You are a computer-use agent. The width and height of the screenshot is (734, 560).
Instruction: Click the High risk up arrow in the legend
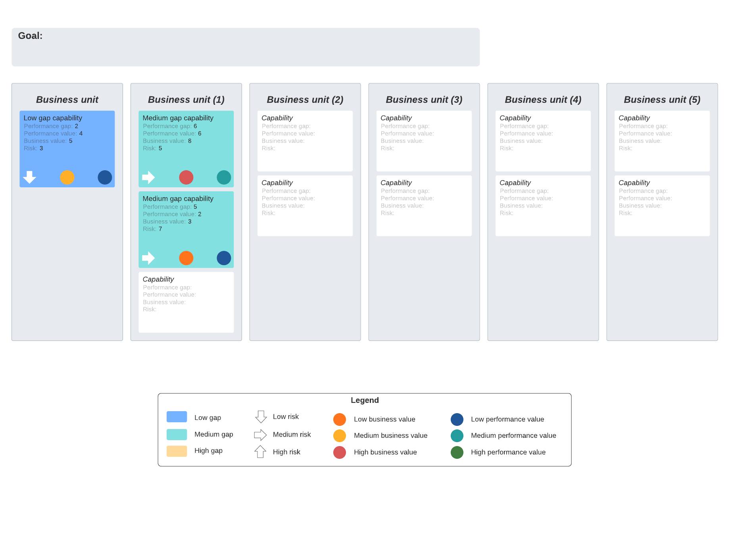click(260, 452)
